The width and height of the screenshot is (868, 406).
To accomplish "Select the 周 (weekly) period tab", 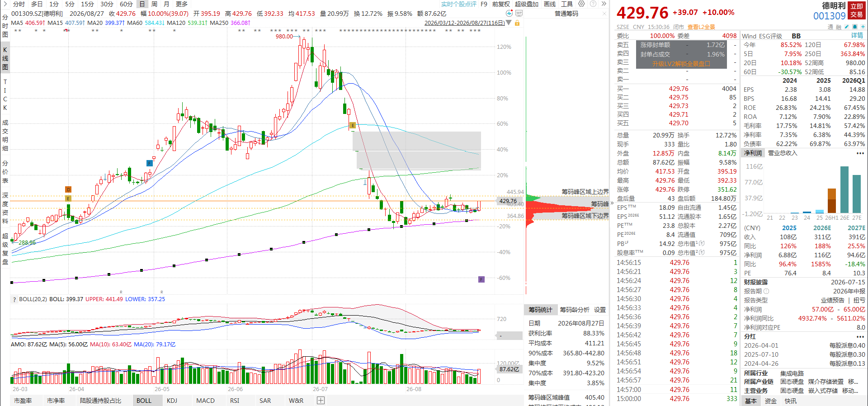I will 154,4.
